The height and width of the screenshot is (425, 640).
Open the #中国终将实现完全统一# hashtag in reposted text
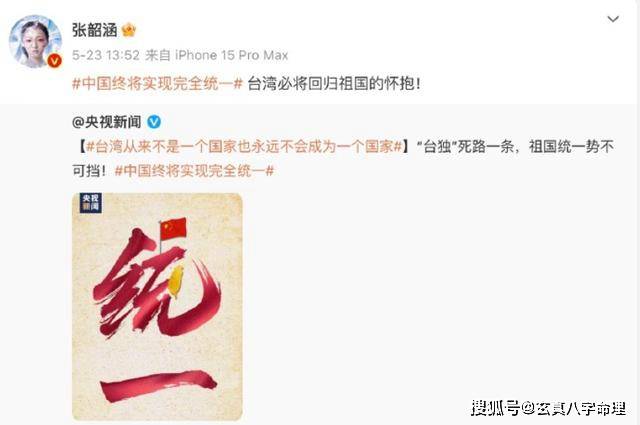coord(194,170)
